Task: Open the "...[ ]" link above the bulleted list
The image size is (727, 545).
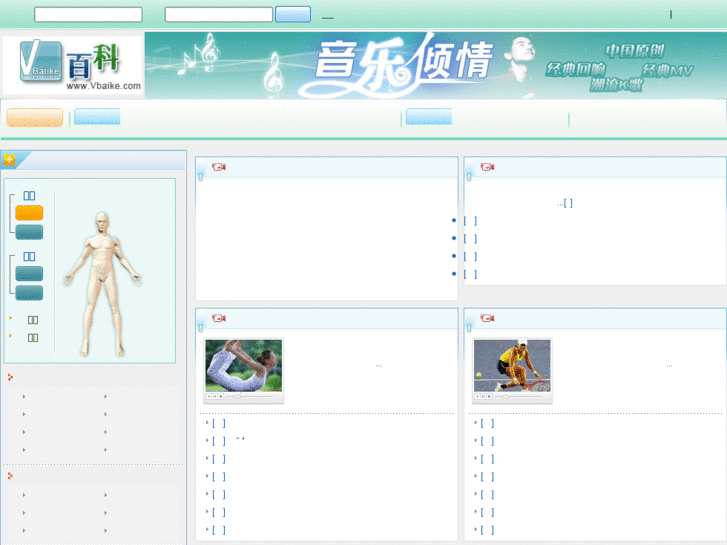Action: (565, 203)
